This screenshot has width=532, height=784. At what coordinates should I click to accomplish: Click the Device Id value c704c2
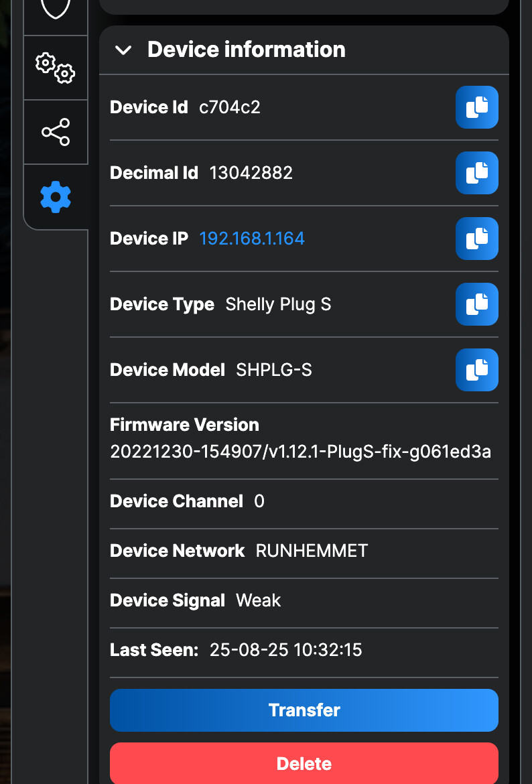(230, 107)
